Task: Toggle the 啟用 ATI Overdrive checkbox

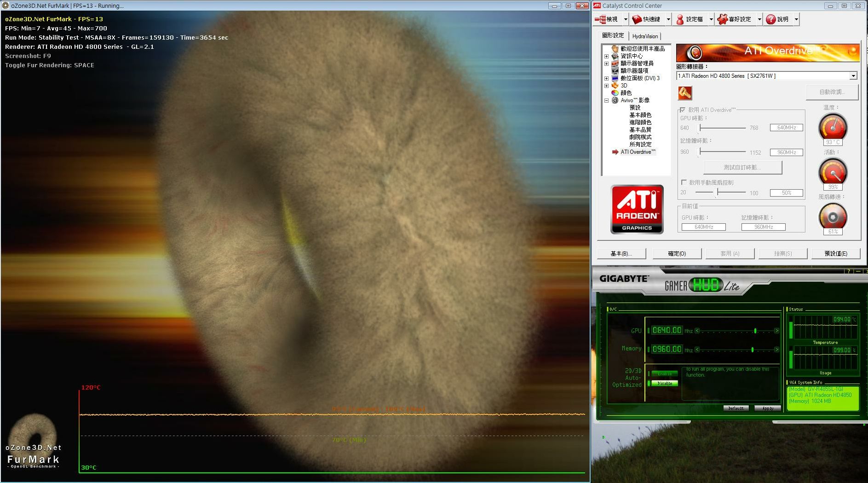Action: 683,110
